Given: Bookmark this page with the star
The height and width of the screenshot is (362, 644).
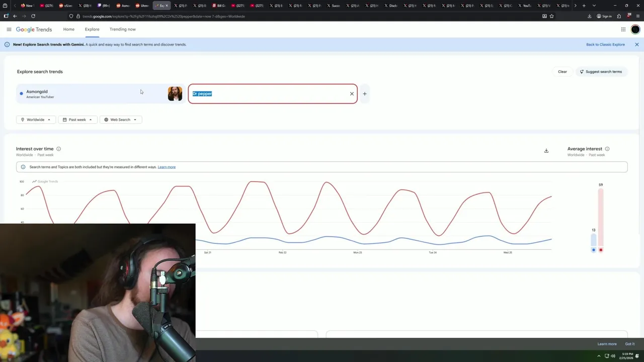Looking at the screenshot, I should 551,16.
